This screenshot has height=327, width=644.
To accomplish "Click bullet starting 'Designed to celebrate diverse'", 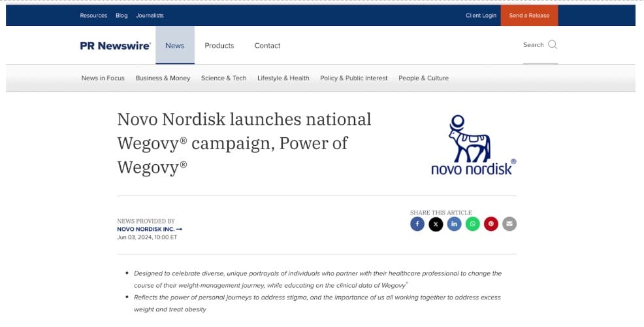I will point(318,279).
